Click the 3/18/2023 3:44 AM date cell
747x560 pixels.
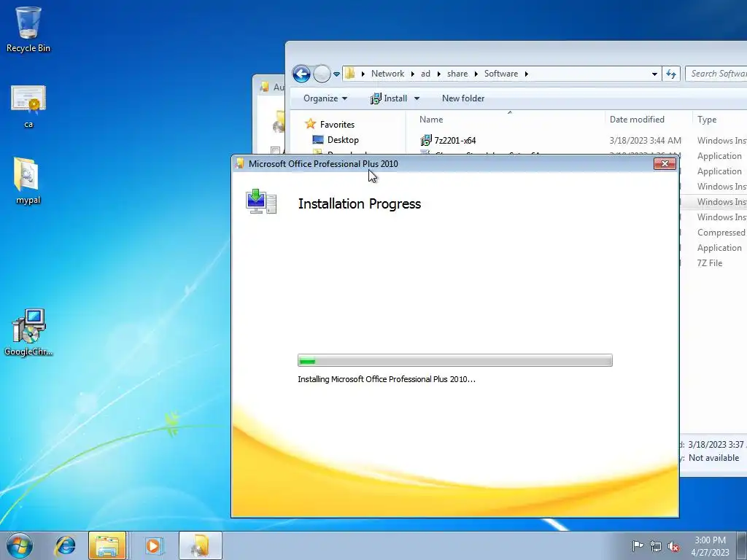click(645, 141)
